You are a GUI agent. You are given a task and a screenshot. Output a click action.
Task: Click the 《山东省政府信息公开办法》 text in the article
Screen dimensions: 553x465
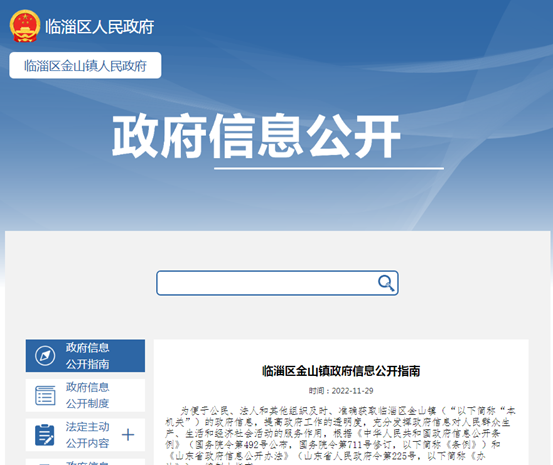pyautogui.click(x=228, y=456)
